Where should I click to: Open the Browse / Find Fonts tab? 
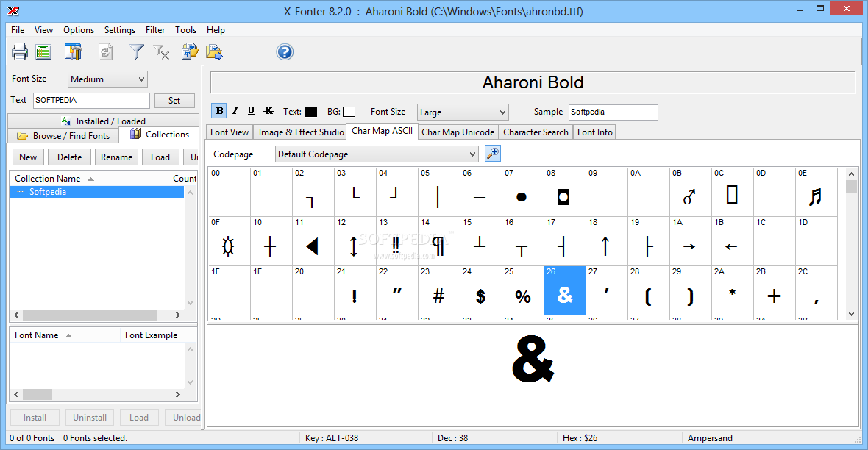(x=63, y=135)
